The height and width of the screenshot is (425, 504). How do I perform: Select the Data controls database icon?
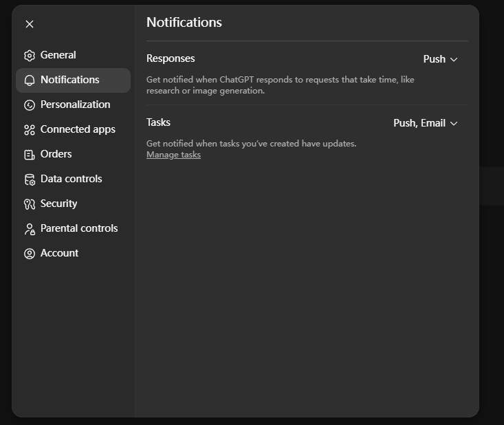pyautogui.click(x=29, y=179)
